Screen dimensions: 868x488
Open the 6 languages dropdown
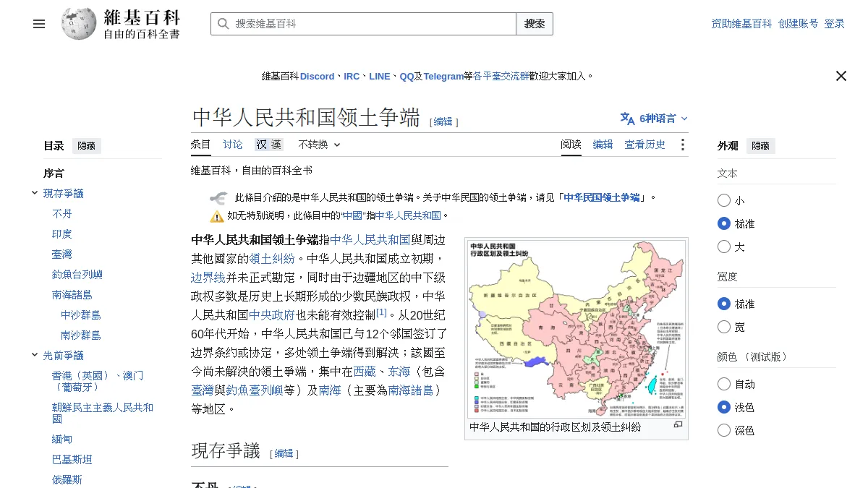[x=654, y=119]
